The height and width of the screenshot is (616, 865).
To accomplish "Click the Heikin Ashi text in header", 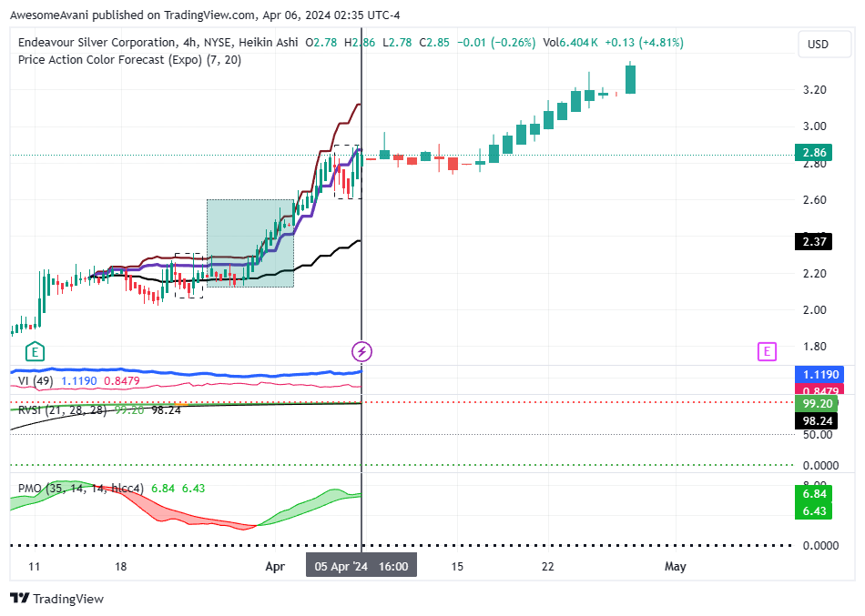I will (268, 43).
